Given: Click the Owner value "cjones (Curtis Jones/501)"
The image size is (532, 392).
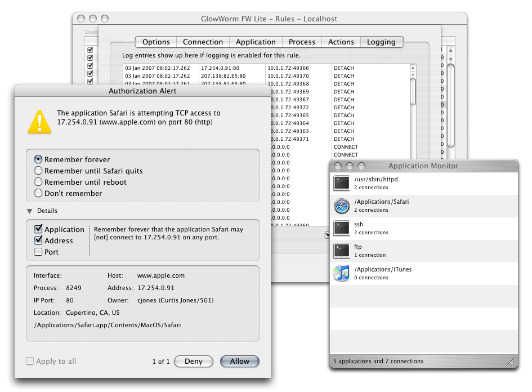Looking at the screenshot, I should pos(176,300).
